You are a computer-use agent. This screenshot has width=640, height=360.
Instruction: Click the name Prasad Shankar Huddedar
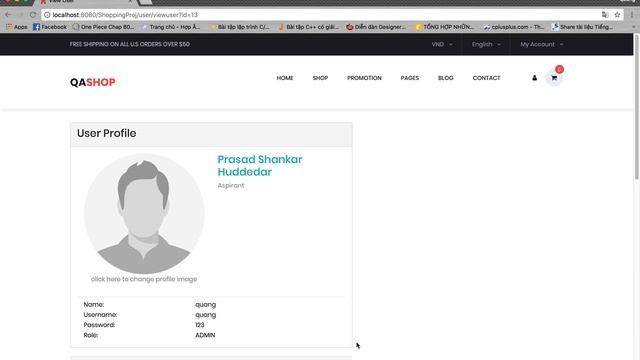tap(260, 165)
